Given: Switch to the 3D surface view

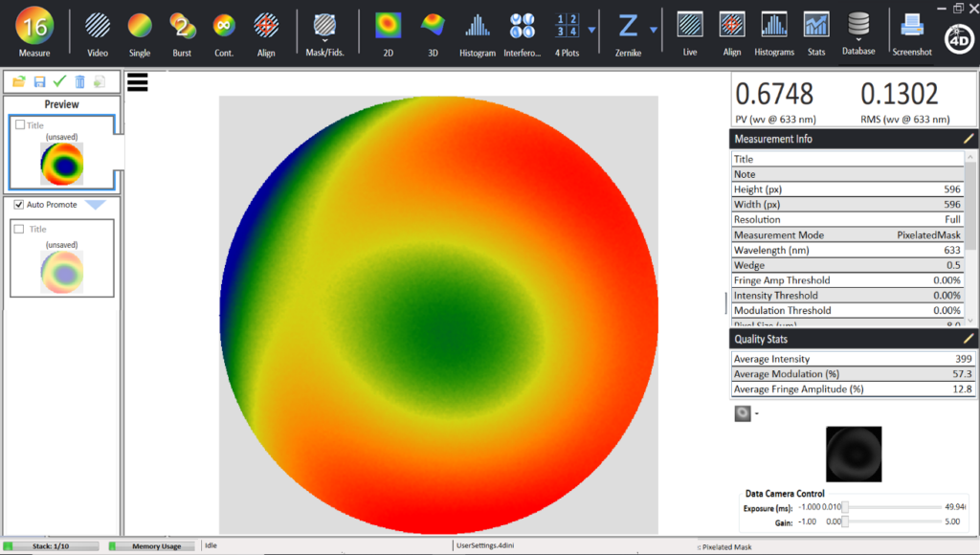Looking at the screenshot, I should coord(432,24).
